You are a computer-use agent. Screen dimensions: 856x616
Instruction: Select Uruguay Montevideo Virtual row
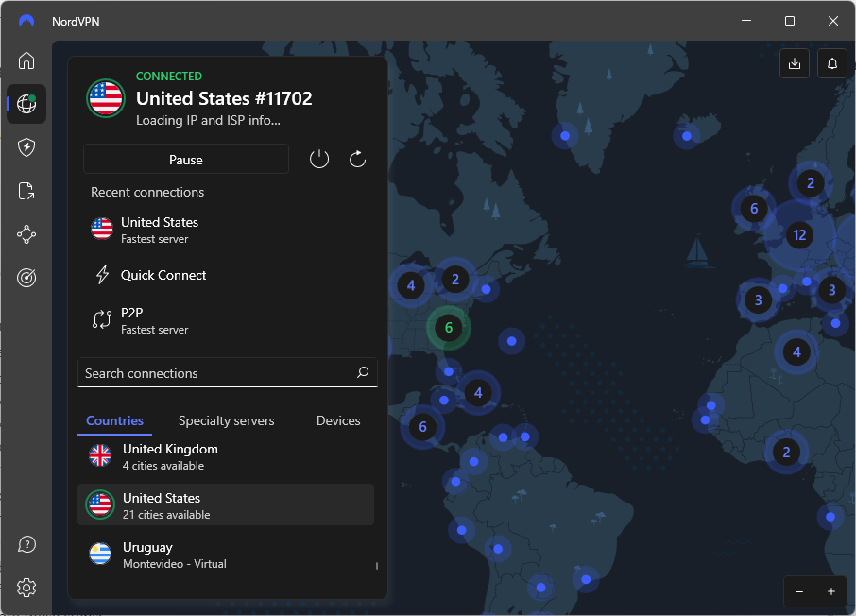click(226, 555)
